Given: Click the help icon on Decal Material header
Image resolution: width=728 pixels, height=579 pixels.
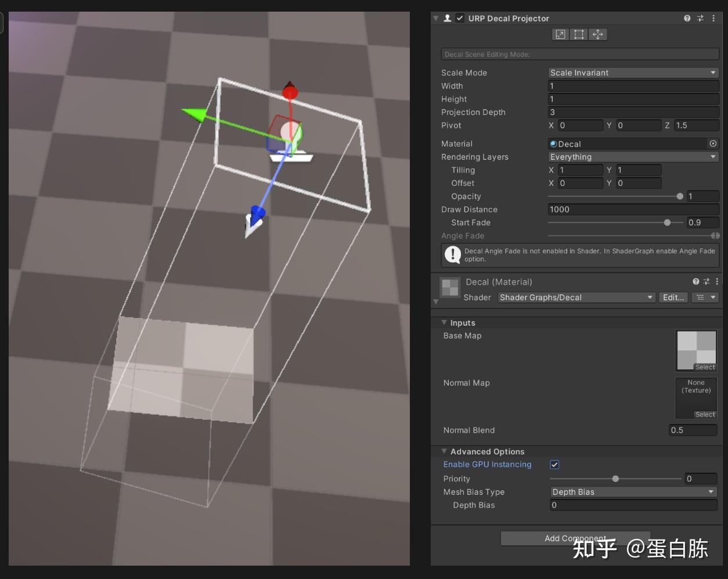Looking at the screenshot, I should pos(695,282).
